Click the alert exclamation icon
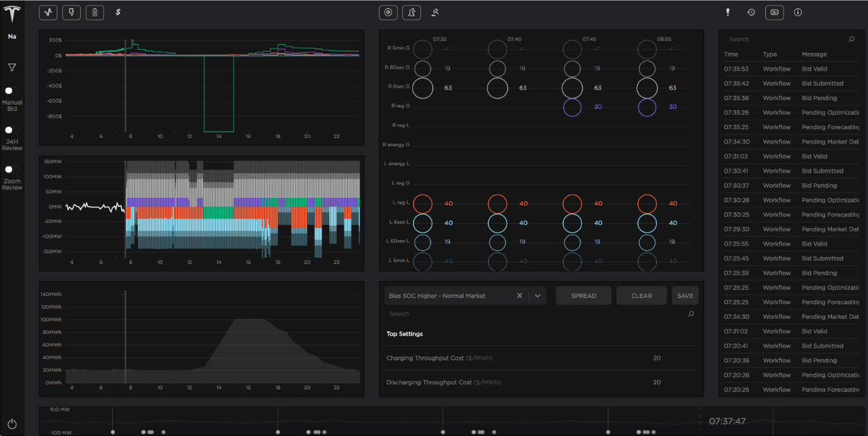Image resolution: width=868 pixels, height=436 pixels. [727, 12]
